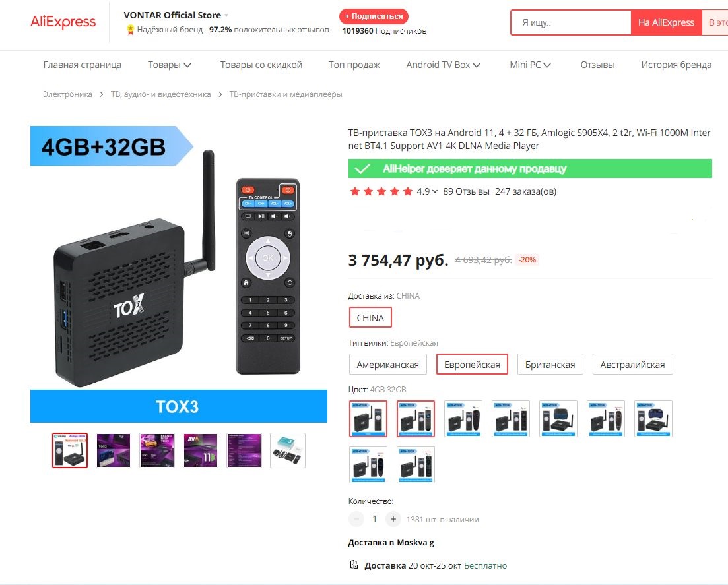The width and height of the screenshot is (728, 585).
Task: Select the first 4GB 32GB color variant
Action: tap(368, 419)
